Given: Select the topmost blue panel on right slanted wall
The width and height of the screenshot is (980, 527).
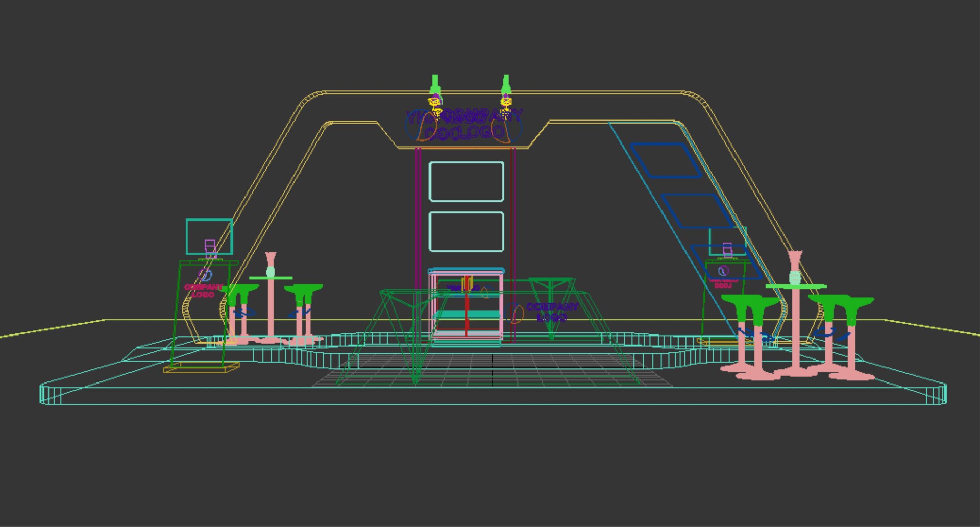Looking at the screenshot, I should pyautogui.click(x=666, y=160).
